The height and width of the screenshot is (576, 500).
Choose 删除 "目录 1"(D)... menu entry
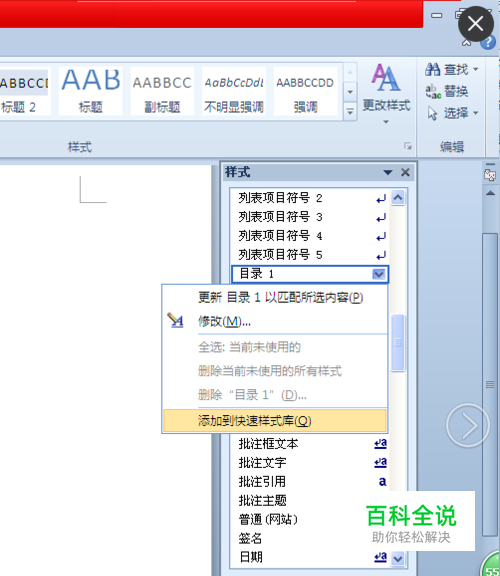click(275, 395)
